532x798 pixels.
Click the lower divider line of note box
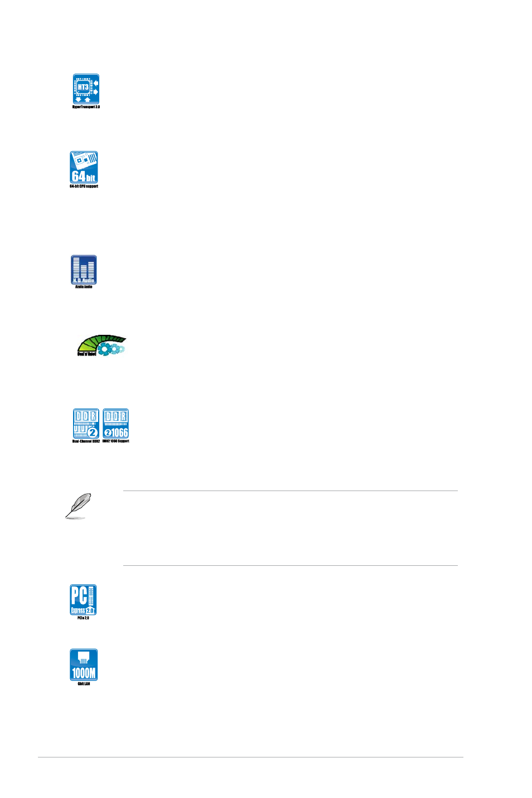tap(290, 565)
